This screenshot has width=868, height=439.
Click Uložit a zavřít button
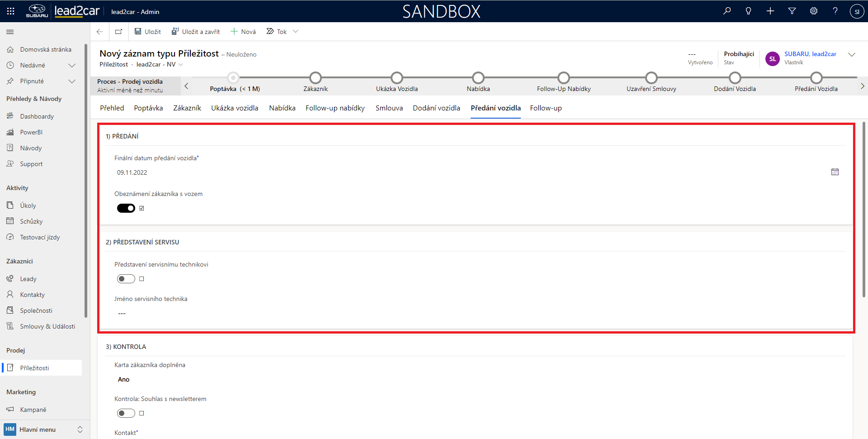pyautogui.click(x=196, y=32)
